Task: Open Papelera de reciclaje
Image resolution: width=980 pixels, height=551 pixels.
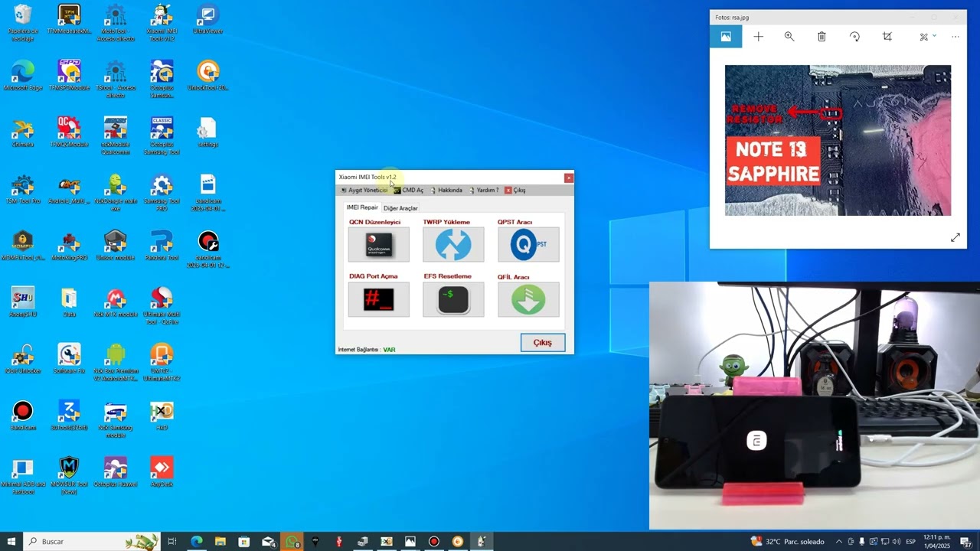Action: (23, 23)
